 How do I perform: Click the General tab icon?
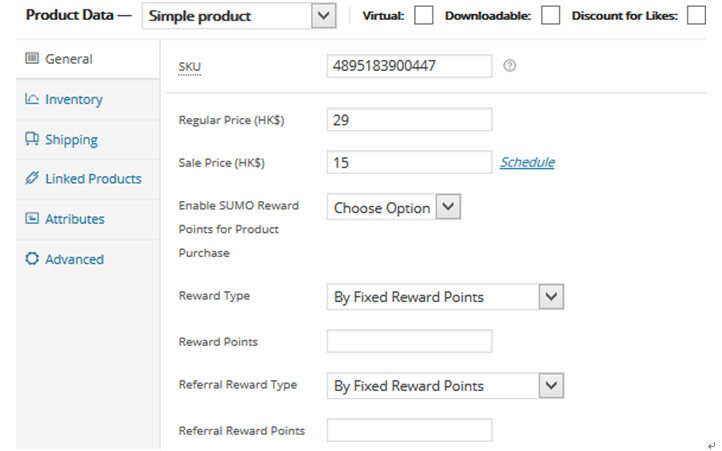pos(32,59)
